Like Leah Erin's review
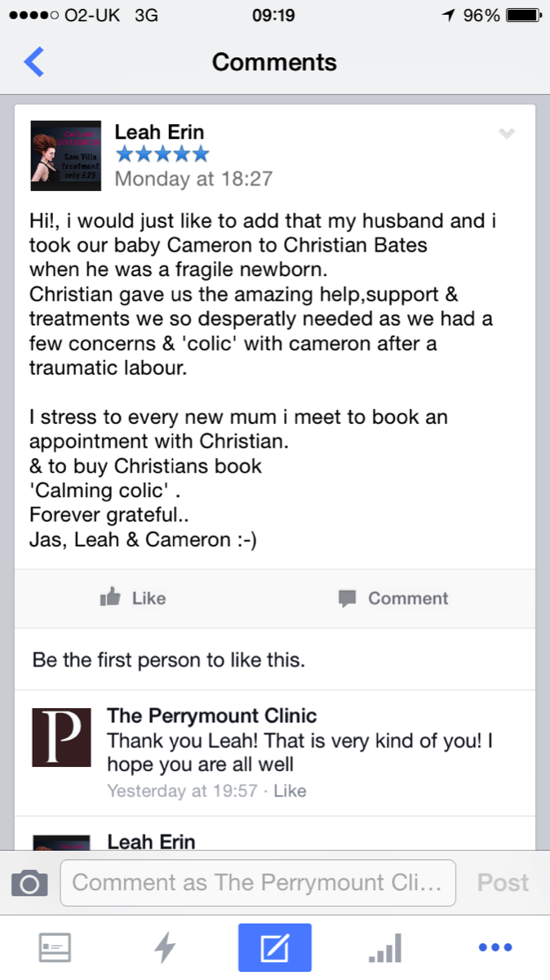The width and height of the screenshot is (550, 980). (134, 599)
